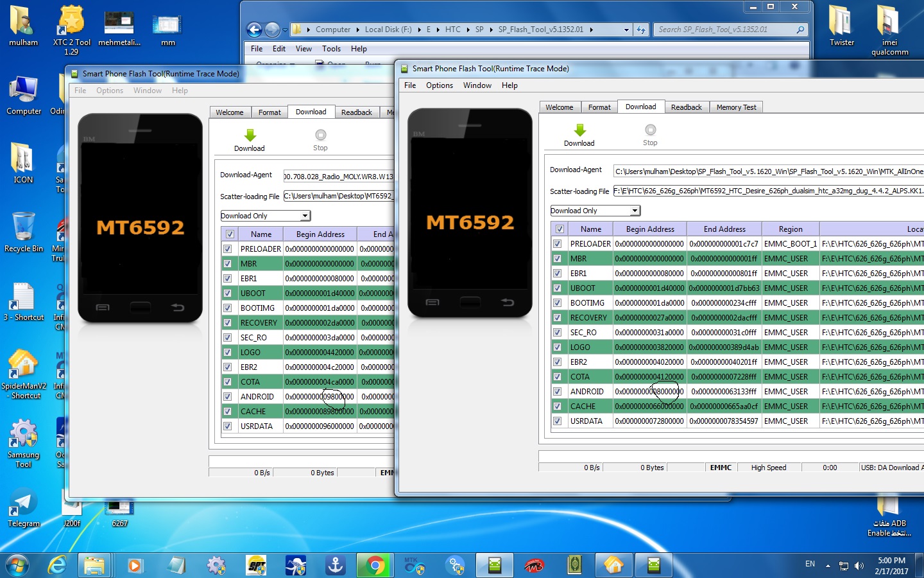
Task: Open Google Chrome from taskbar
Action: pyautogui.click(x=375, y=565)
